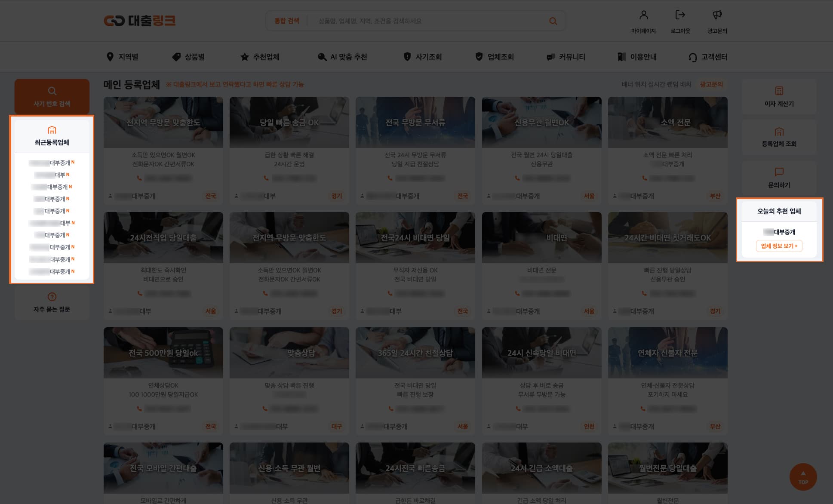Click the 사기 번호 검색 magnifier icon
Screen dimensions: 833x504
(52, 91)
